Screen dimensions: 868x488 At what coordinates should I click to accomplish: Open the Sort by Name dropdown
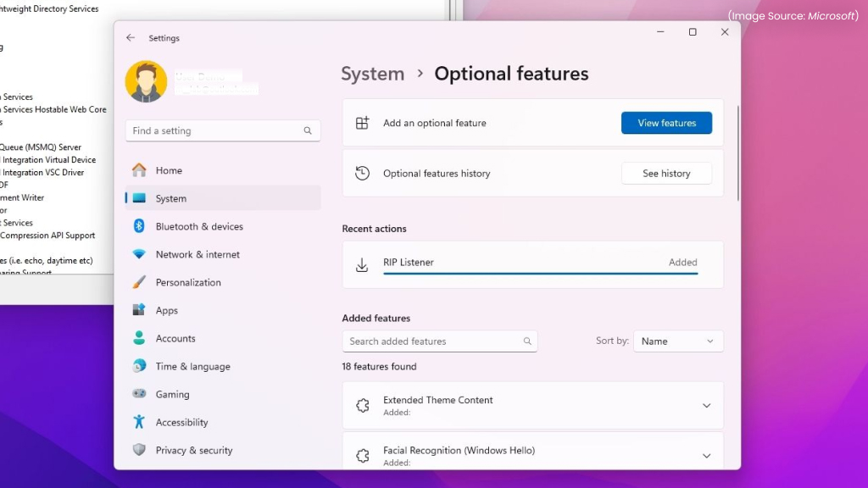[x=678, y=341]
